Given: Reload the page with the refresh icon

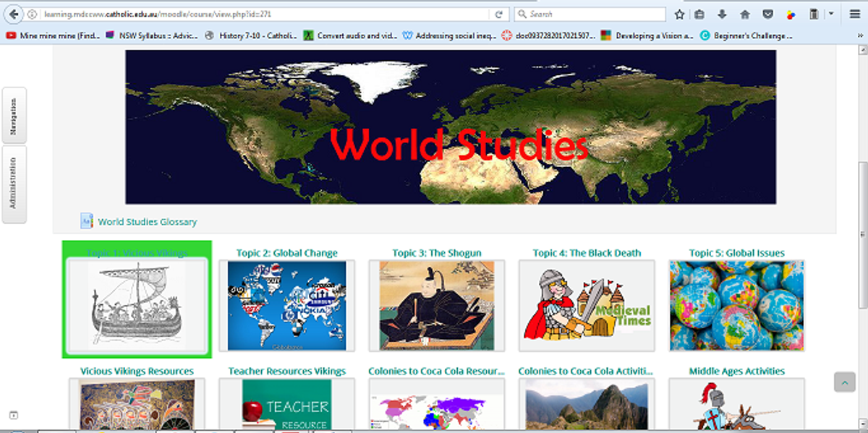Looking at the screenshot, I should (498, 14).
